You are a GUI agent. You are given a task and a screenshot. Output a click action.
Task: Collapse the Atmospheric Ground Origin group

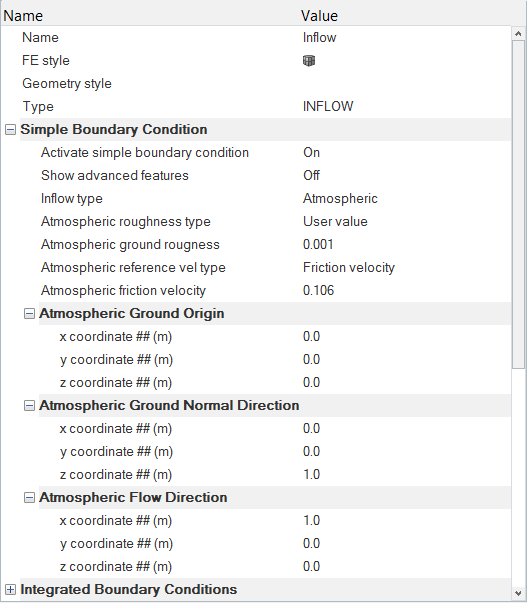[29, 314]
